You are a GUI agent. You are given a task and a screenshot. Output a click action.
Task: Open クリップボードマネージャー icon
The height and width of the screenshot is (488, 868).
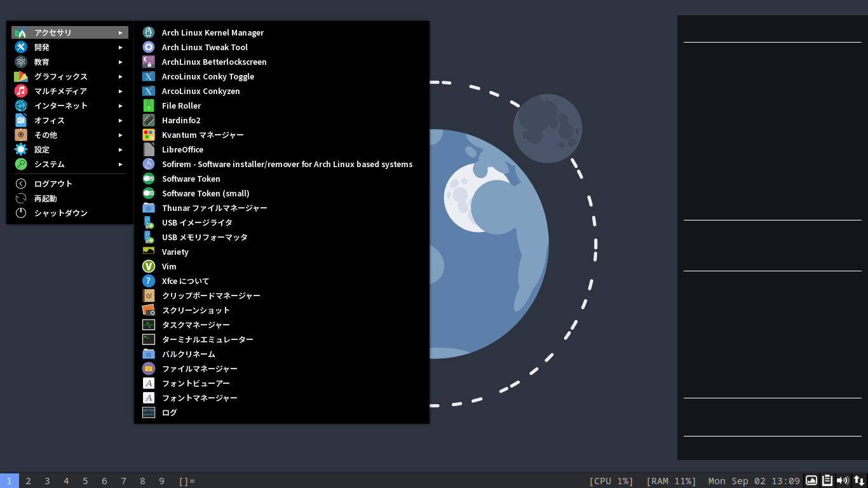tap(149, 295)
